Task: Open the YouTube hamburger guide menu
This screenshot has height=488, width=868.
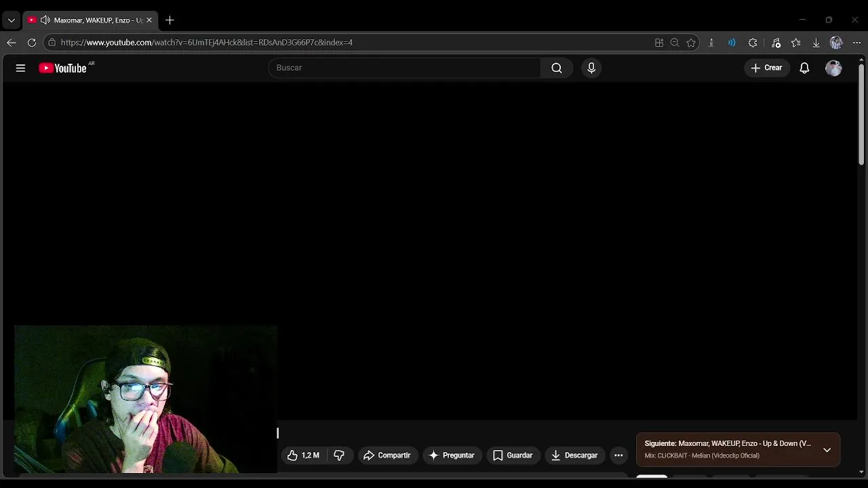Action: click(20, 68)
